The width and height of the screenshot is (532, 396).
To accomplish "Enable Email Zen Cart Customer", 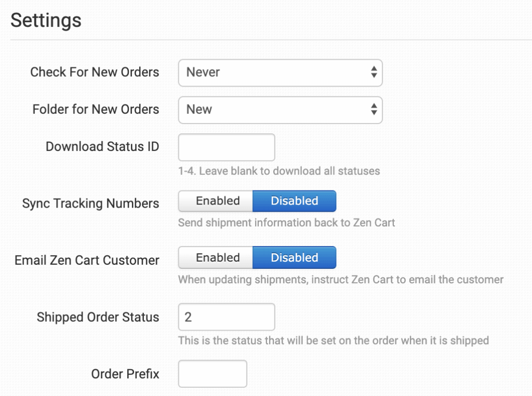I will pos(217,257).
